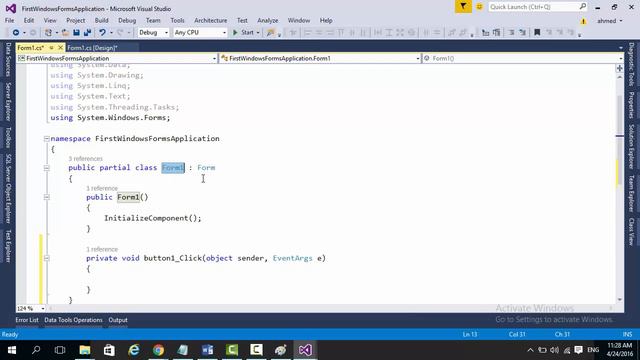Open the Properties side tab

click(631, 105)
